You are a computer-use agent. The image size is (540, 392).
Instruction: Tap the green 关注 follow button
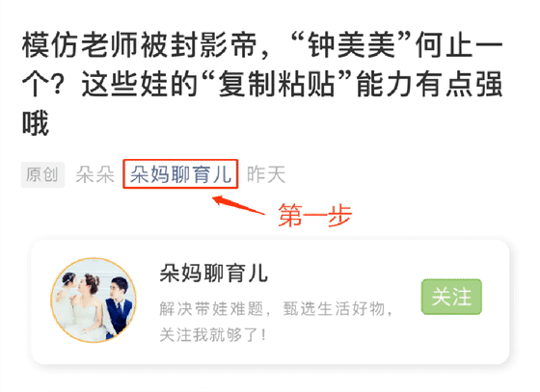pyautogui.click(x=451, y=297)
